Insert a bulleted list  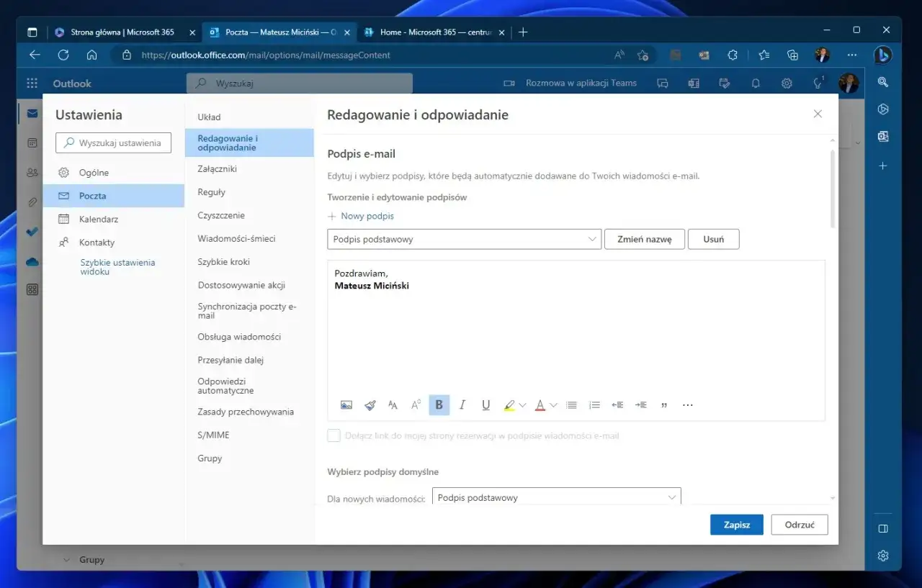[571, 405]
